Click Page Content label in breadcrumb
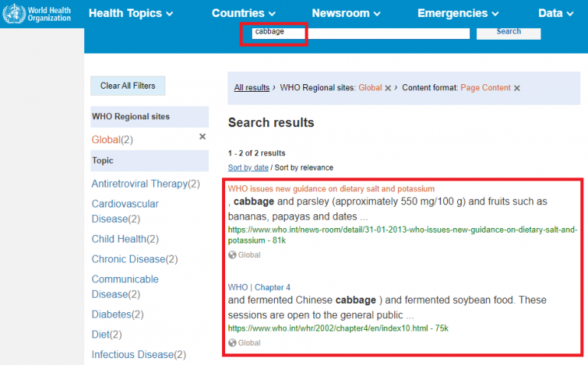Viewport: 588px width, 365px height. tap(485, 88)
